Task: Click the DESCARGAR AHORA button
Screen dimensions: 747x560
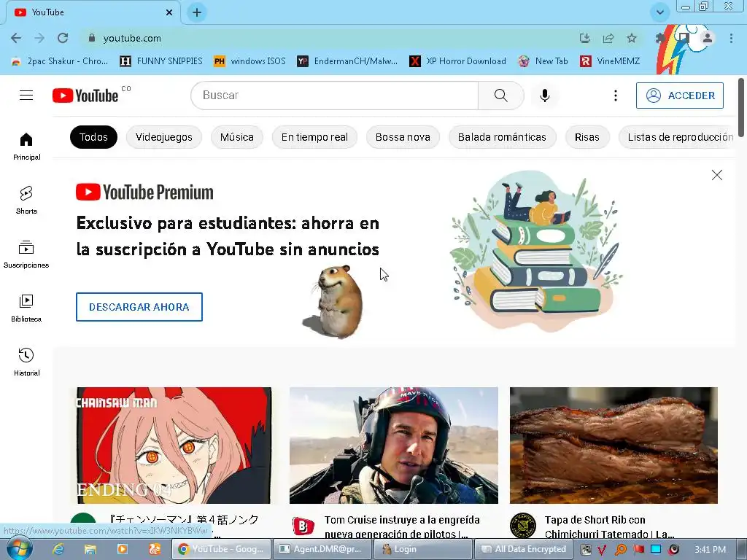Action: (x=139, y=307)
